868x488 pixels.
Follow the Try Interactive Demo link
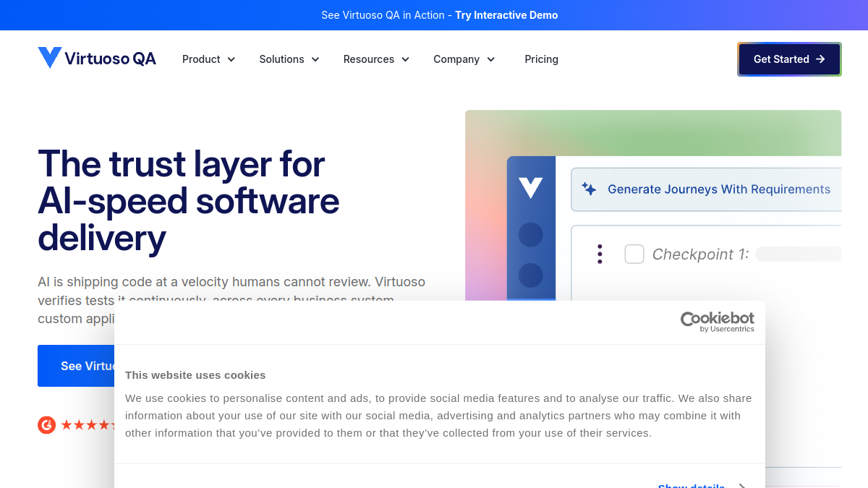point(506,15)
